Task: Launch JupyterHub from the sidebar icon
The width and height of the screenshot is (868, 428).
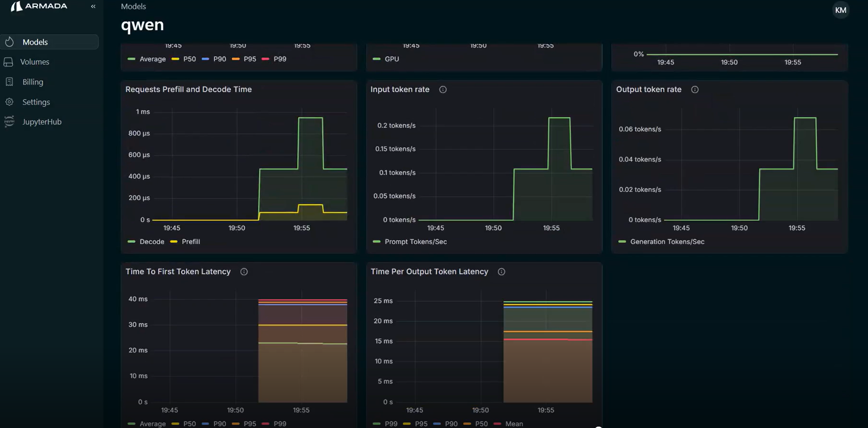Action: click(x=9, y=121)
